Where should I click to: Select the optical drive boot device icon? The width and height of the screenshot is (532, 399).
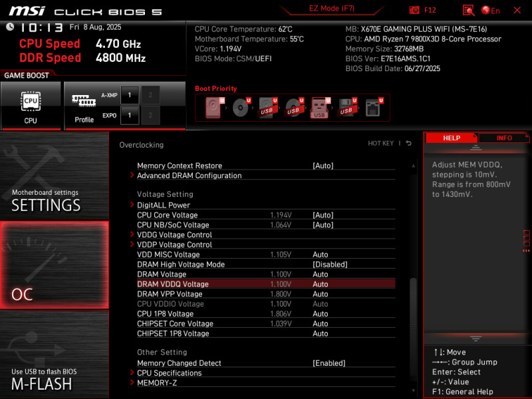click(x=241, y=108)
